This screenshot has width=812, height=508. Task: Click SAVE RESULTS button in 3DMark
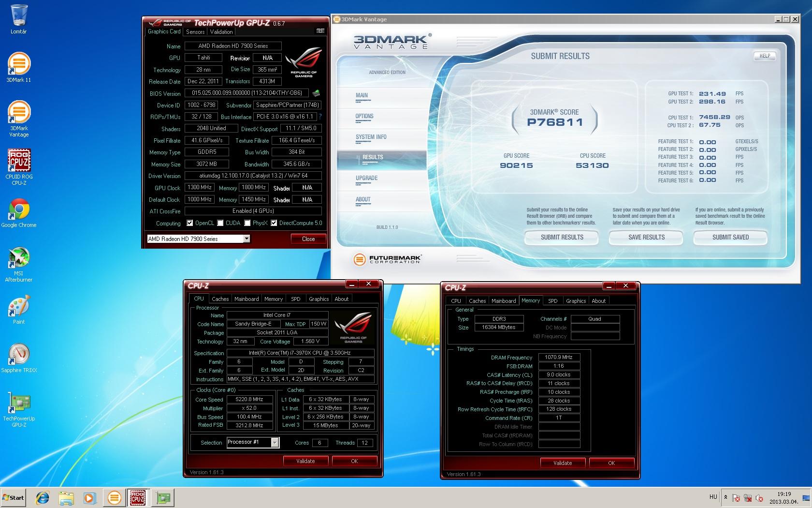coord(646,238)
